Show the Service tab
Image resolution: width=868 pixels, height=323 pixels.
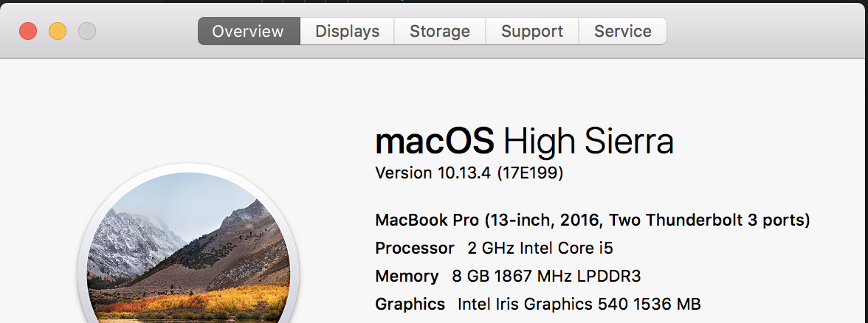pos(623,31)
